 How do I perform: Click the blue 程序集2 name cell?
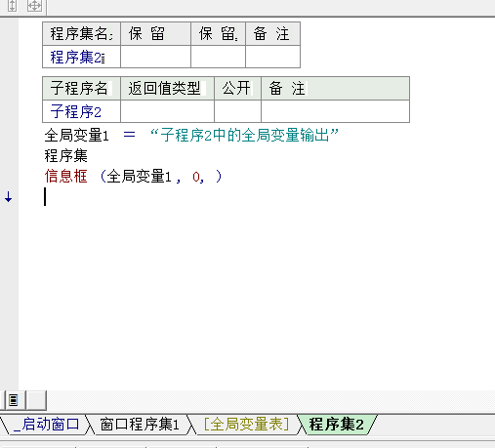coord(81,57)
